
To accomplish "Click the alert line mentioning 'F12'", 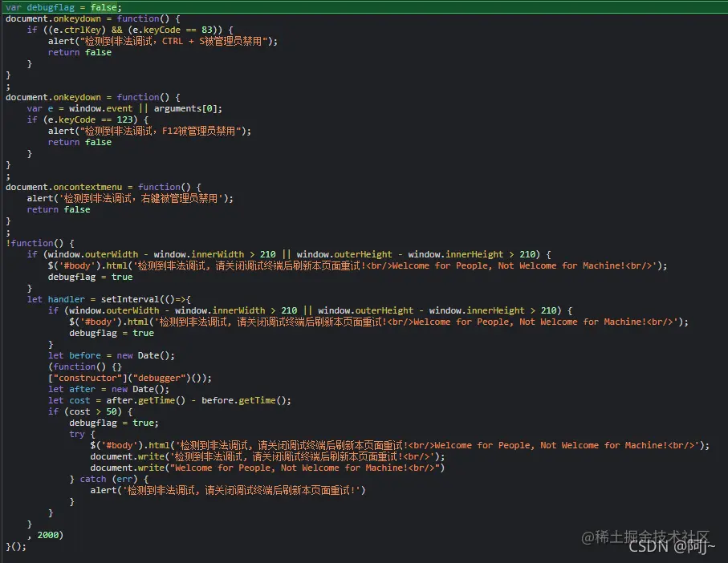I will coord(149,132).
